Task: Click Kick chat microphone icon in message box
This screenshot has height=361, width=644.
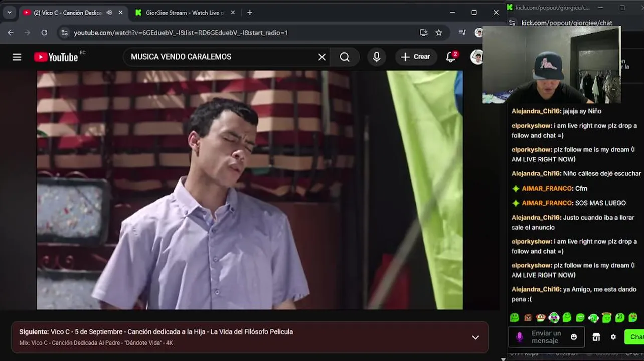Action: pos(519,337)
